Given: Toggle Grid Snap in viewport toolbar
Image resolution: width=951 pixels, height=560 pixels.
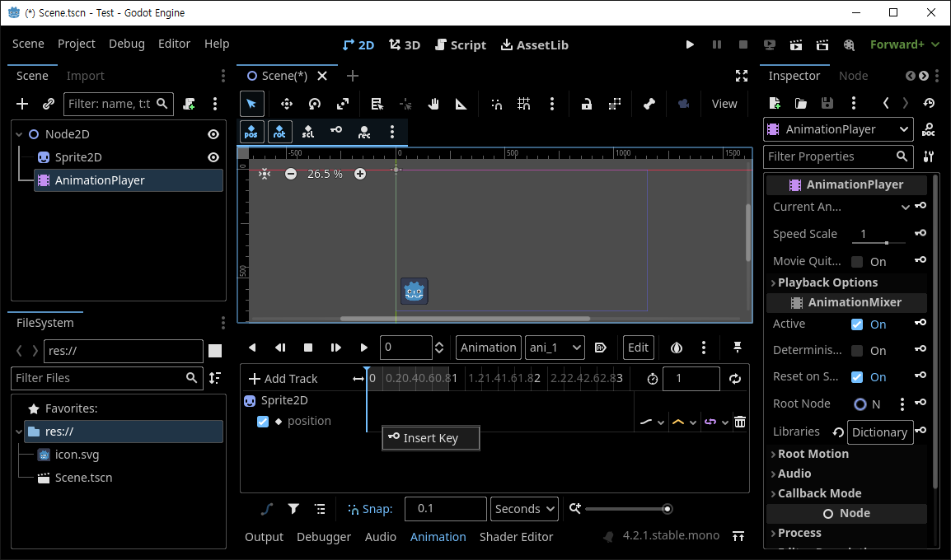Looking at the screenshot, I should point(524,105).
